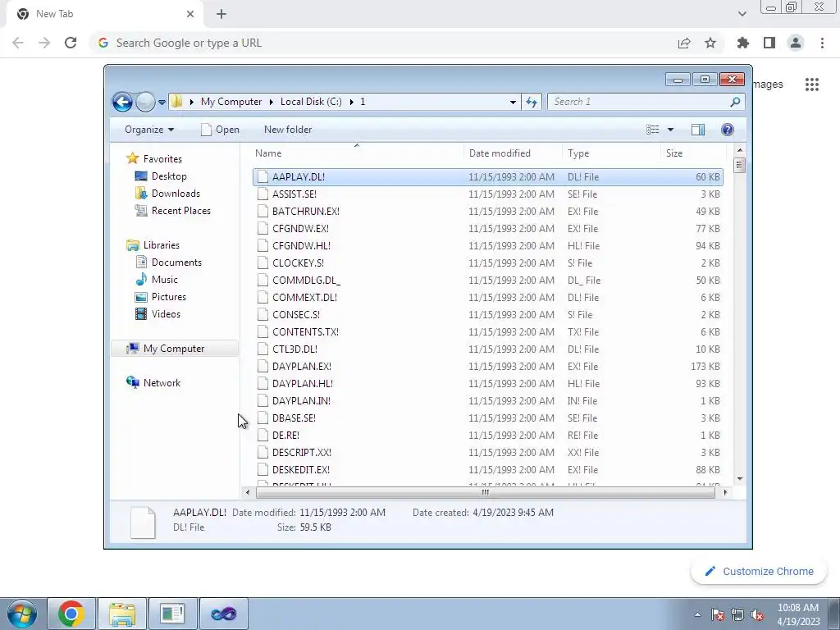Open Chrome profile avatar menu
The height and width of the screenshot is (630, 840).
pyautogui.click(x=796, y=43)
